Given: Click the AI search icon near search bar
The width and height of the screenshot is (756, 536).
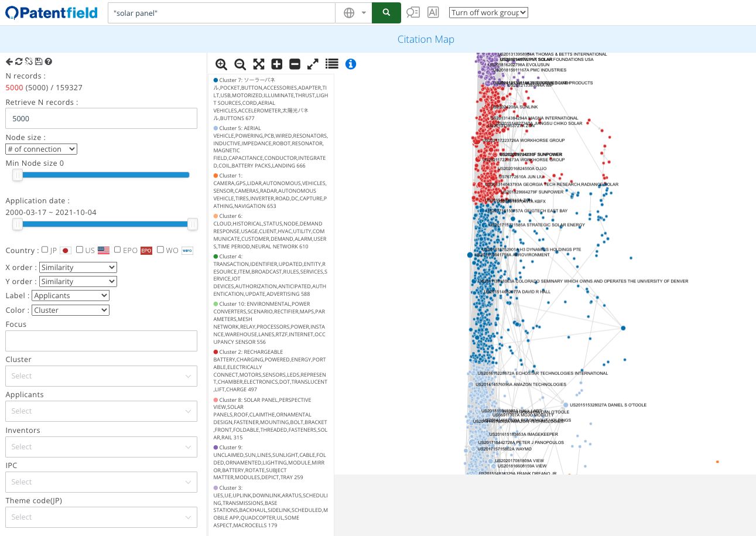Looking at the screenshot, I should pyautogui.click(x=433, y=12).
